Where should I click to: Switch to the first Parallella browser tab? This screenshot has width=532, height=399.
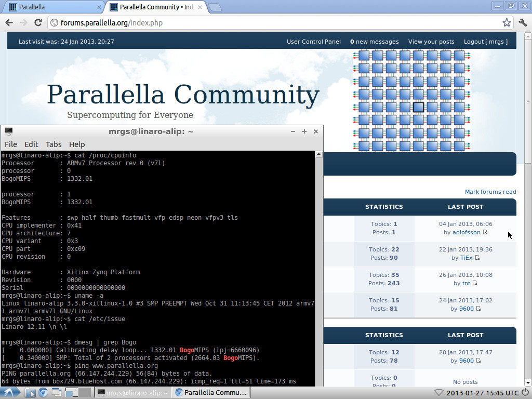pyautogui.click(x=52, y=7)
